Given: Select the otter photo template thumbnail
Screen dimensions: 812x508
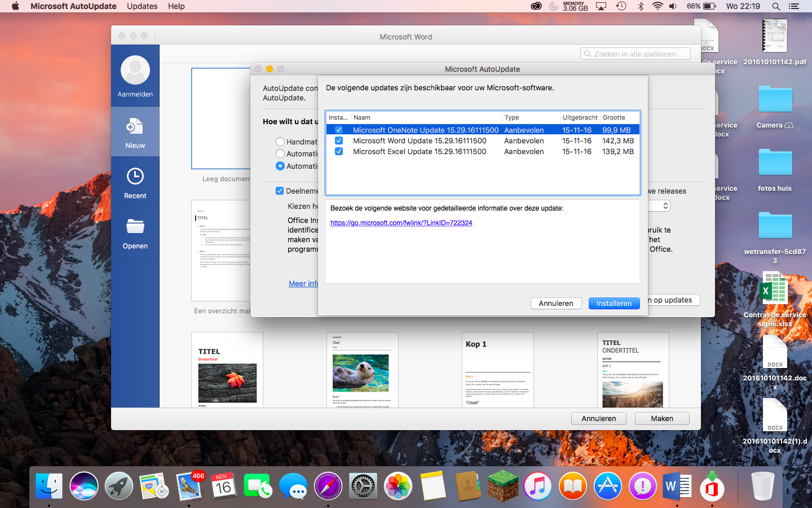Looking at the screenshot, I should click(x=363, y=370).
